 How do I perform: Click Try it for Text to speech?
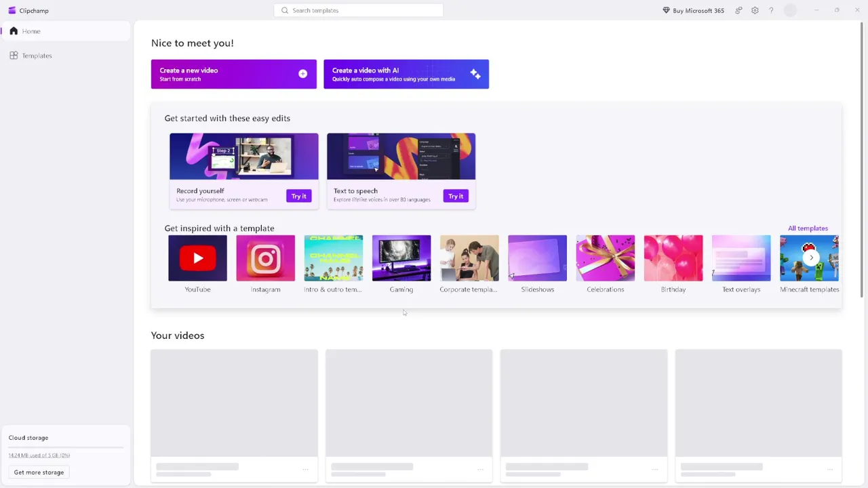point(456,196)
